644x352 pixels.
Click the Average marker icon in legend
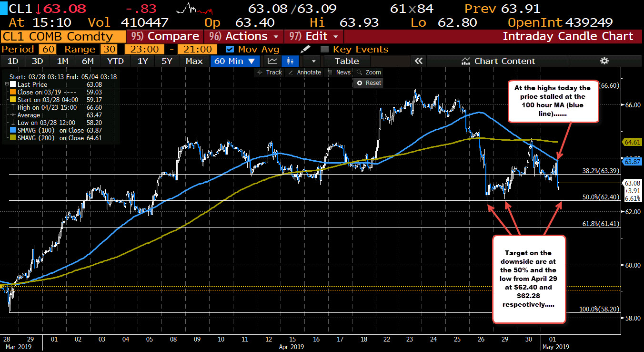coord(13,115)
